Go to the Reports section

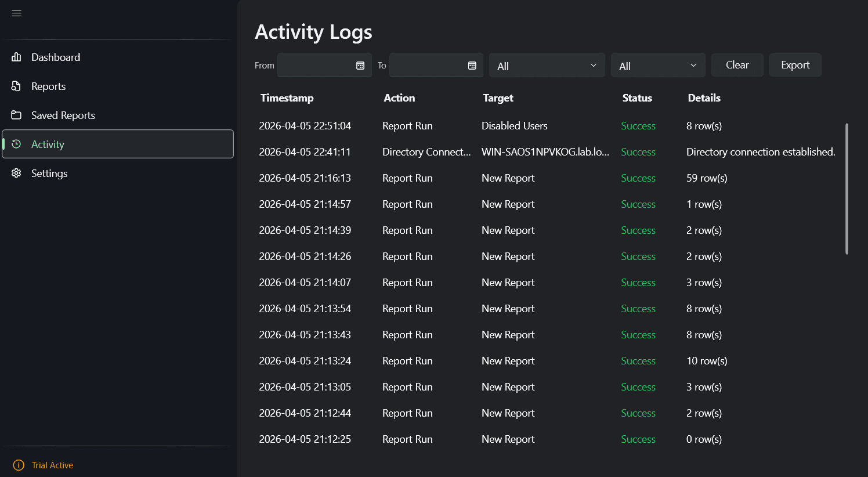pyautogui.click(x=118, y=86)
